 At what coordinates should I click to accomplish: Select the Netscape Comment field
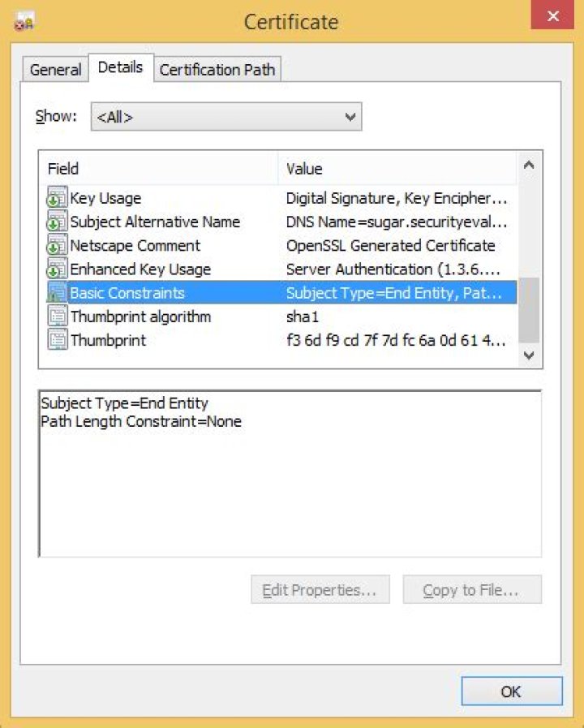[x=281, y=245]
